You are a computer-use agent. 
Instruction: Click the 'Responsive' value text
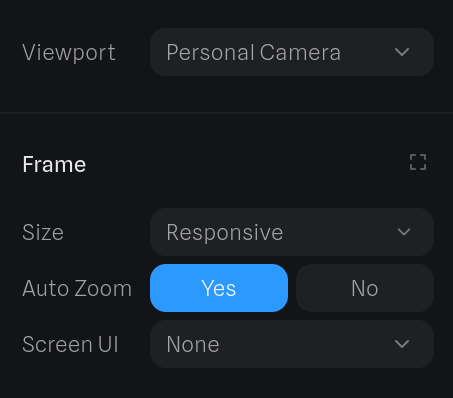point(225,232)
